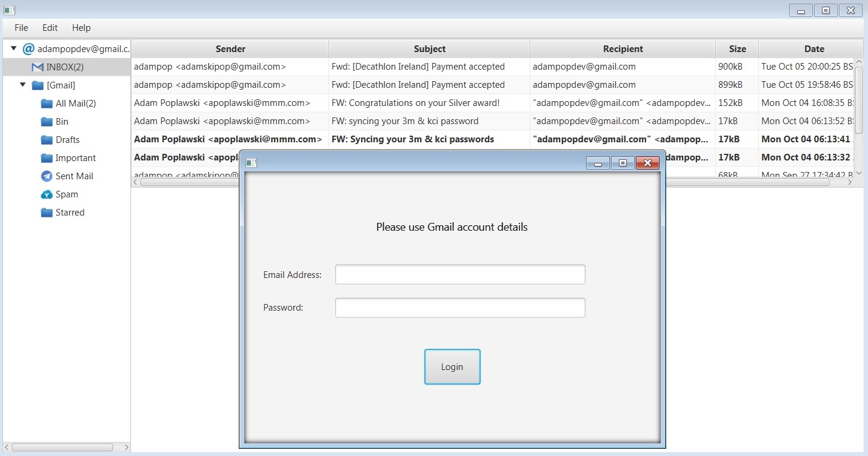Click the Starred folder icon
This screenshot has width=868, height=456.
click(47, 213)
